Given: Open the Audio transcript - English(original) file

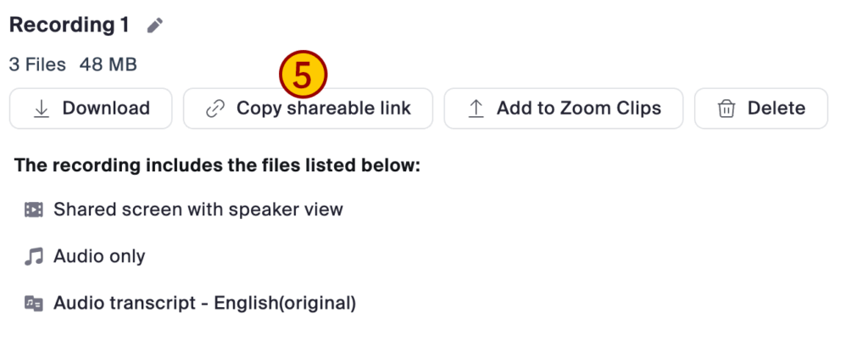Looking at the screenshot, I should pyautogui.click(x=204, y=303).
